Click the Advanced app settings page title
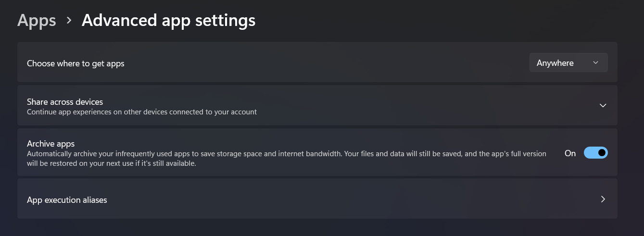 pyautogui.click(x=168, y=21)
